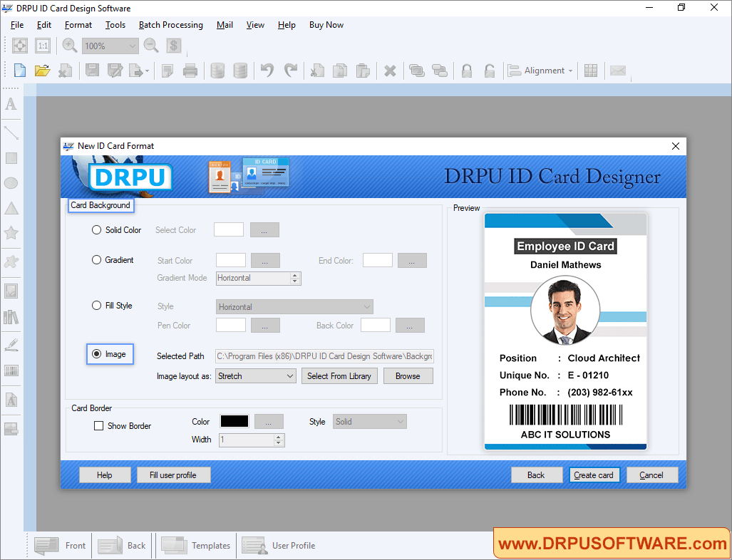Click the Solid Color select color swatch
Viewport: 732px width, 560px height.
coord(229,229)
